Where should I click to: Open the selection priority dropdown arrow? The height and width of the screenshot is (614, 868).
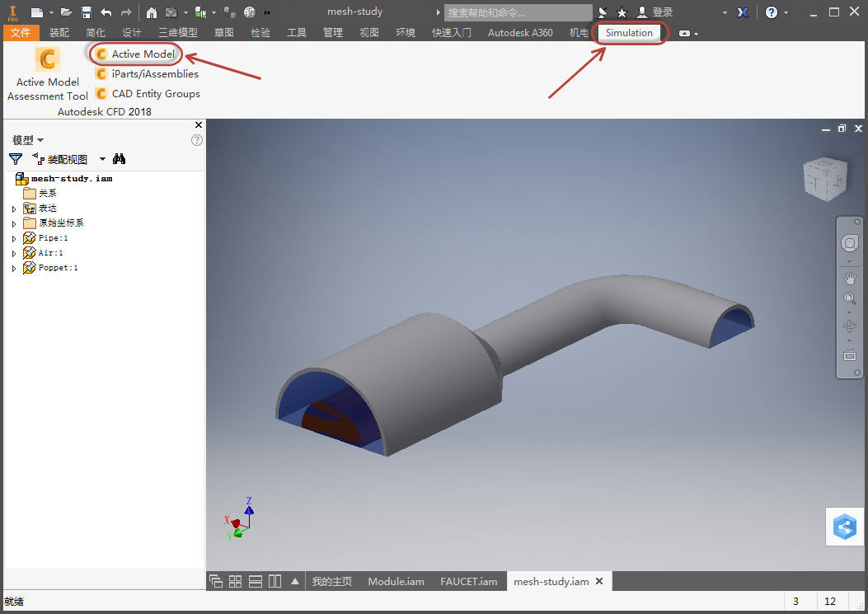coord(213,12)
